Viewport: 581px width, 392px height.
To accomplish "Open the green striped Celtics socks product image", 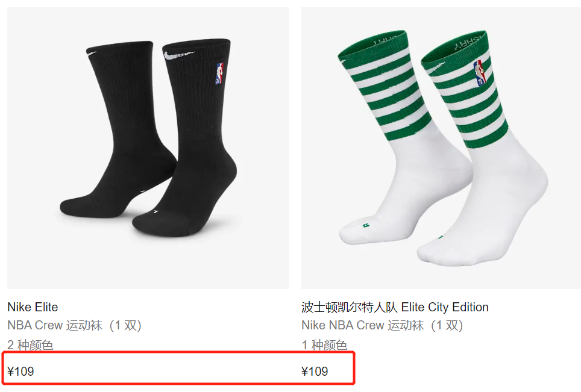I will (x=441, y=148).
